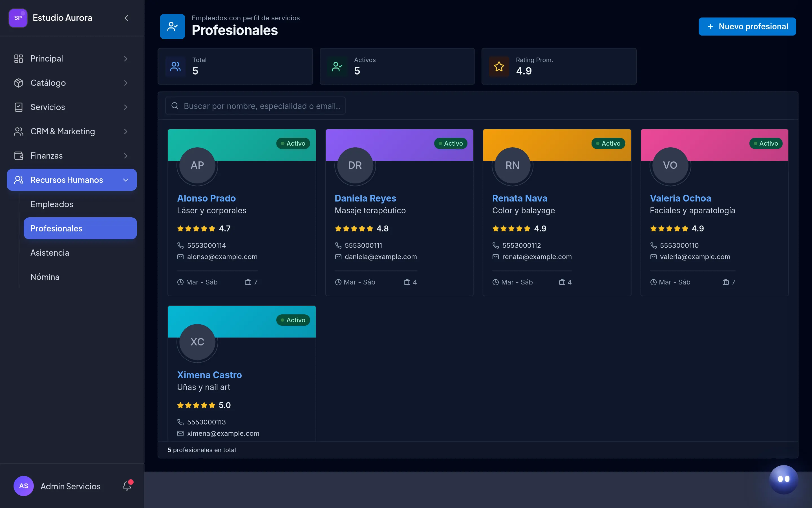Click the Total stat users icon
The height and width of the screenshot is (508, 812).
click(175, 67)
